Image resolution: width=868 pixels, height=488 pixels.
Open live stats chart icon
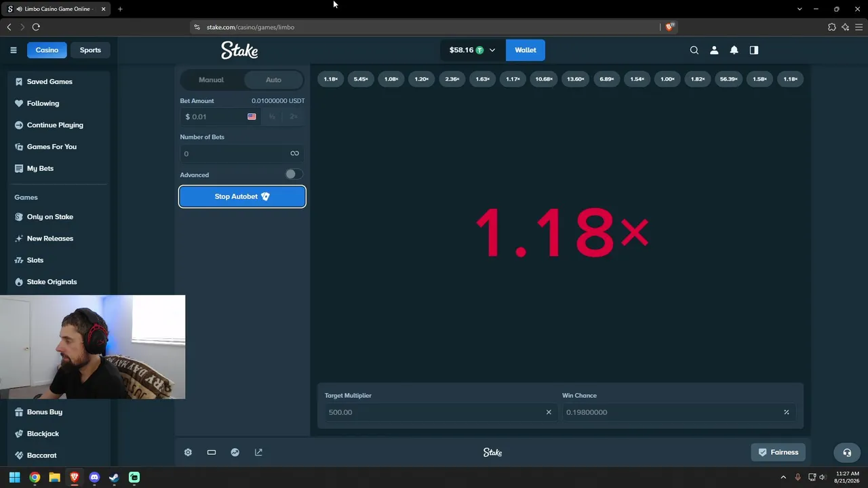(x=235, y=452)
